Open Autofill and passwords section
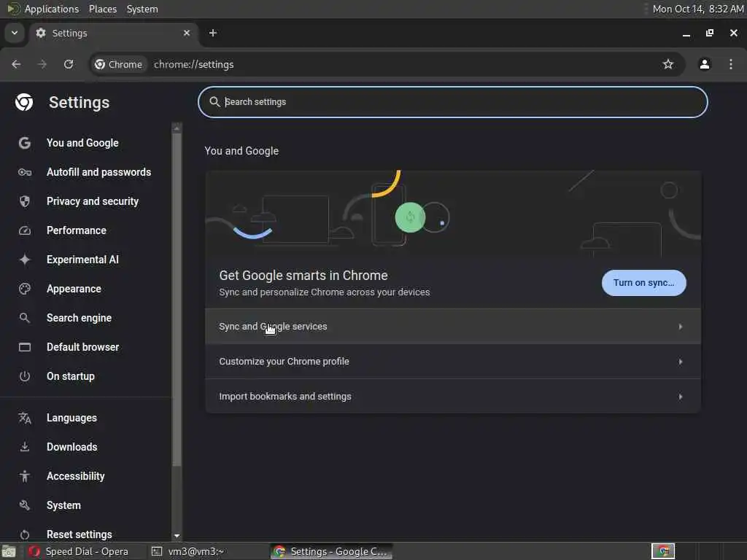The height and width of the screenshot is (560, 747). (x=98, y=172)
